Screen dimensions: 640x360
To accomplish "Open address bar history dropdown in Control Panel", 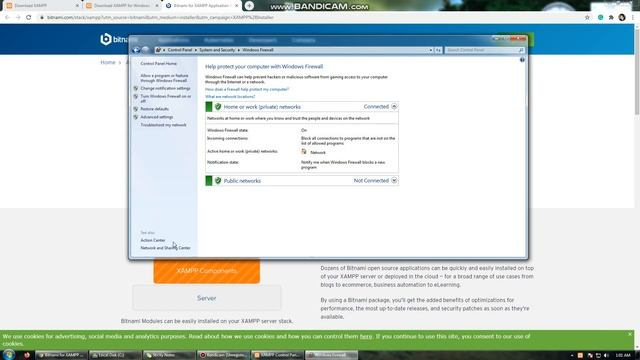I will click(431, 50).
